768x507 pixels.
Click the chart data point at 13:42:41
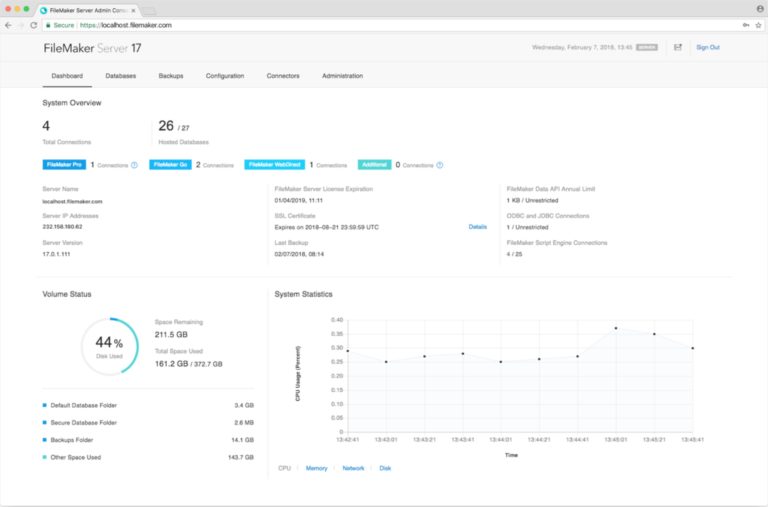pyautogui.click(x=348, y=351)
